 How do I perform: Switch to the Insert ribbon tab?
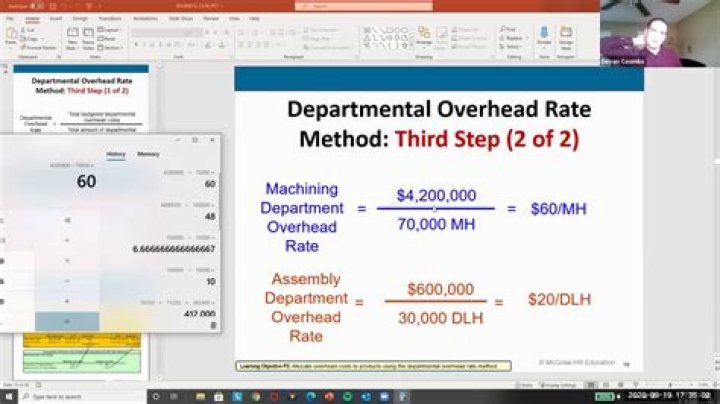[x=56, y=19]
